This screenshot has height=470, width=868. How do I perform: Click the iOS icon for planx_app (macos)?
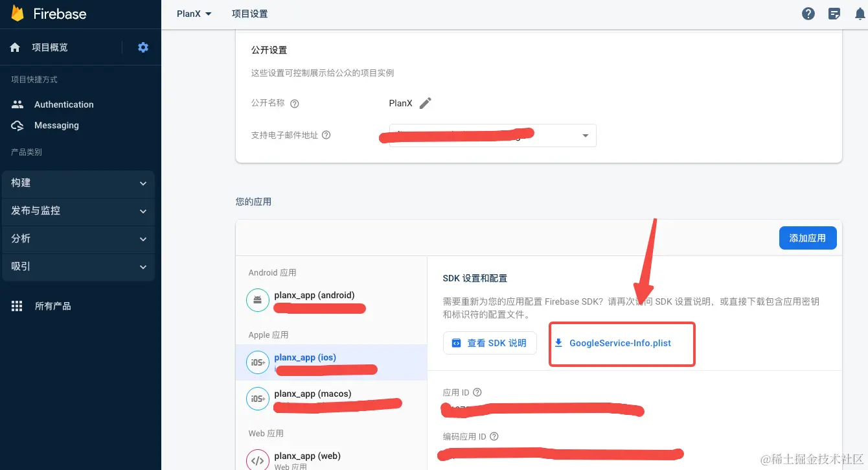tap(258, 399)
